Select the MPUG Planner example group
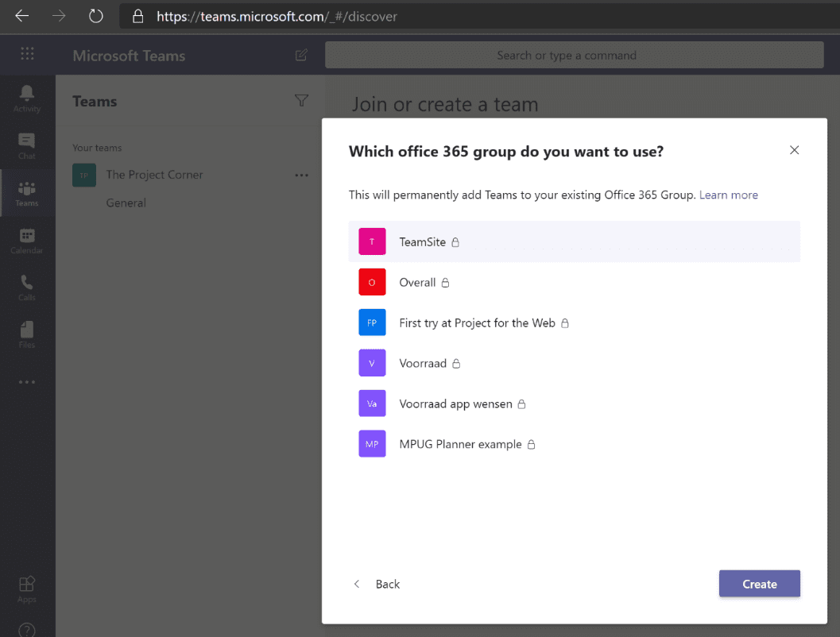 point(575,444)
